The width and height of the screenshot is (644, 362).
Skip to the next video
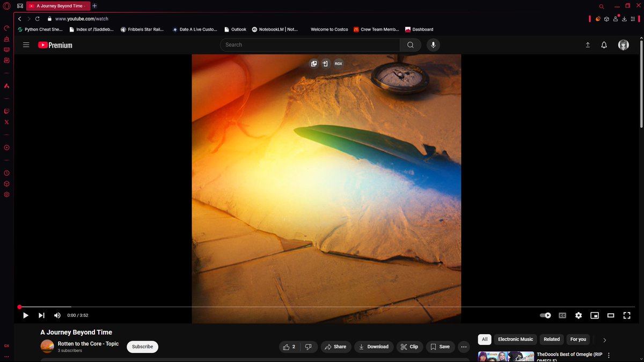[x=41, y=315]
